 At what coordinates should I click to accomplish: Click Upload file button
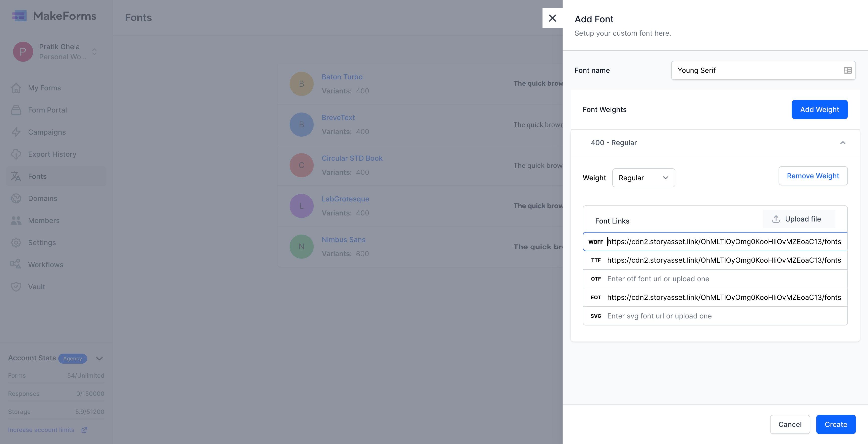coord(799,219)
